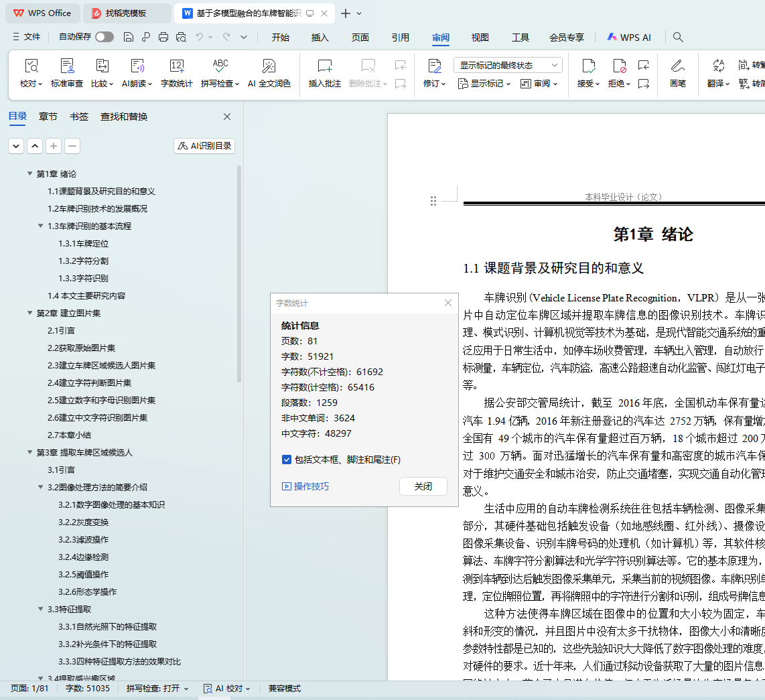765x700 pixels.
Task: Click the undo arrow icon
Action: 199,37
